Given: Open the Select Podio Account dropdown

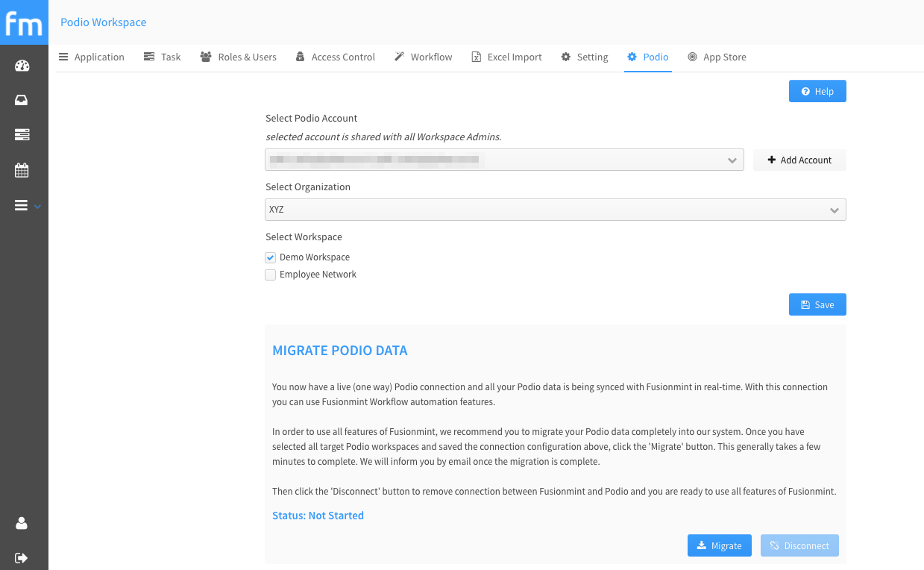Looking at the screenshot, I should (504, 160).
